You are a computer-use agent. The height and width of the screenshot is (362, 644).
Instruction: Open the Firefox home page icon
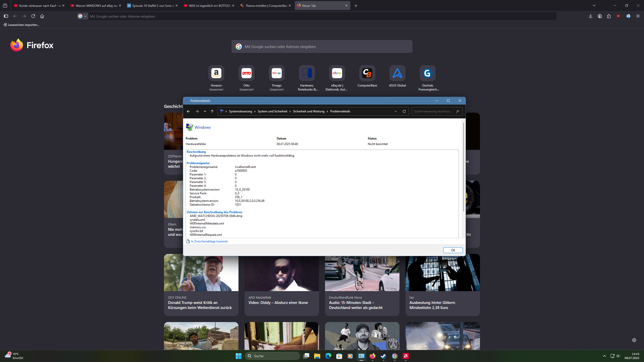42,16
